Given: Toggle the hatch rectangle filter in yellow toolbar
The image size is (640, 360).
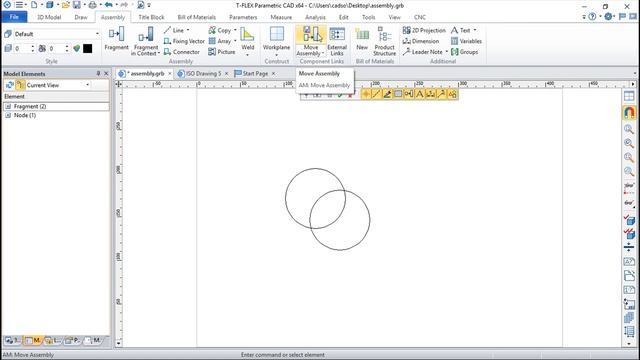Looking at the screenshot, I should click(398, 94).
